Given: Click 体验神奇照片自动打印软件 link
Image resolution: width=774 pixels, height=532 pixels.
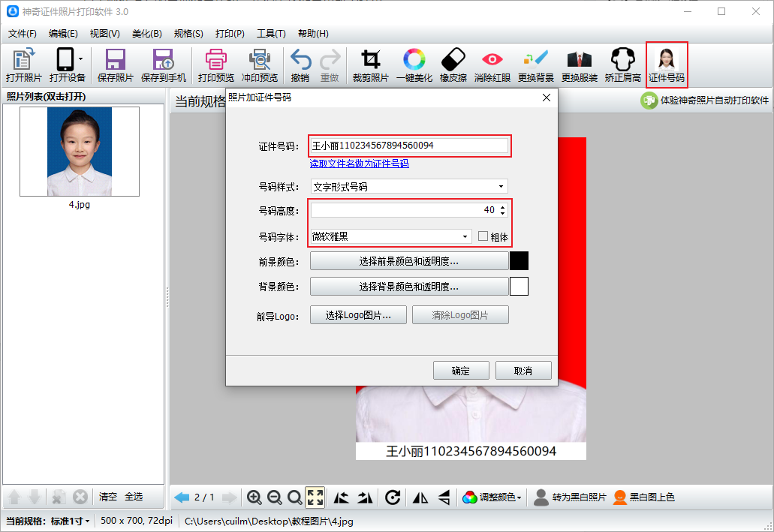Looking at the screenshot, I should point(704,101).
